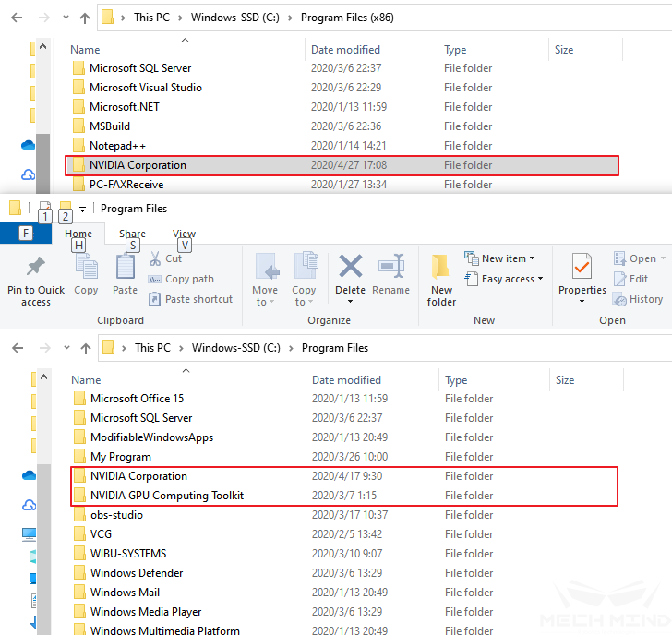Image resolution: width=672 pixels, height=635 pixels.
Task: Click the Properties checkmark icon
Action: click(582, 266)
